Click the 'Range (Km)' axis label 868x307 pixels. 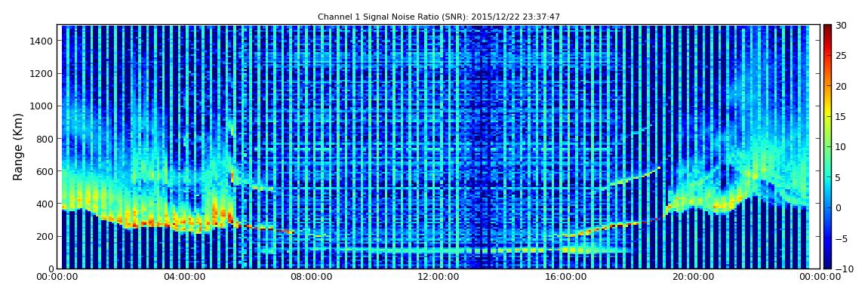coord(18,146)
